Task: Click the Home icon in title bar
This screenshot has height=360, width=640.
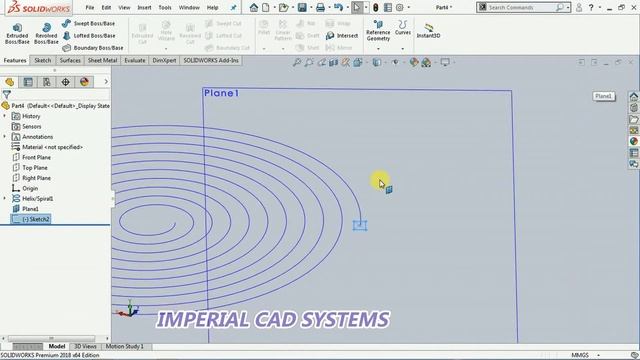Action: pyautogui.click(x=254, y=7)
